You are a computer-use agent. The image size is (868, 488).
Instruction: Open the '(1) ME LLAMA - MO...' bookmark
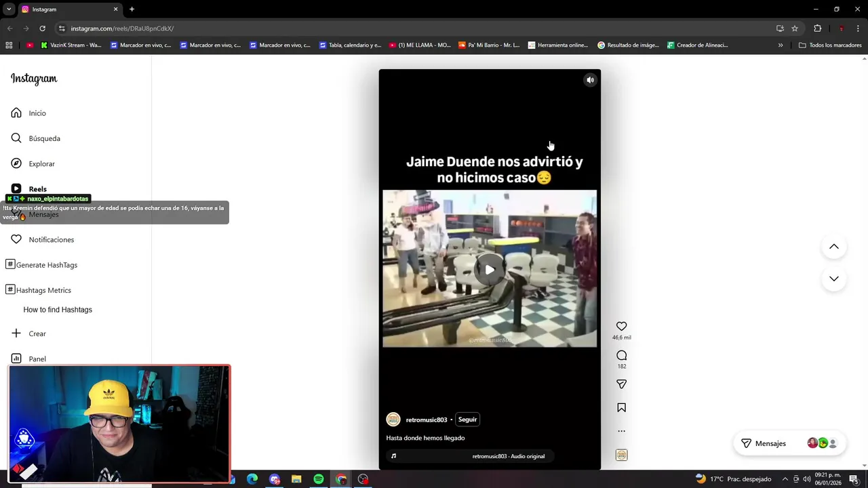click(420, 45)
